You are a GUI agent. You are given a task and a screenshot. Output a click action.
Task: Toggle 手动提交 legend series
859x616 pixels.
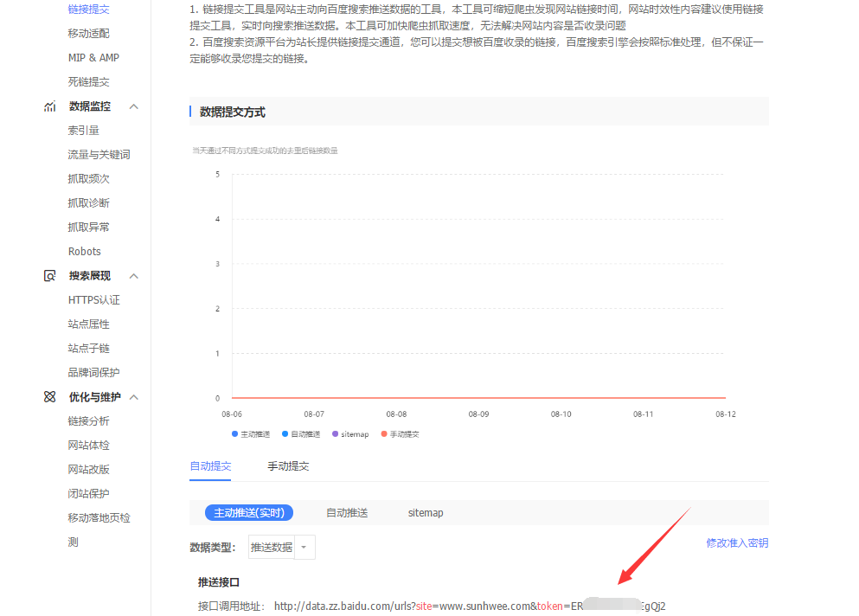[x=400, y=434]
